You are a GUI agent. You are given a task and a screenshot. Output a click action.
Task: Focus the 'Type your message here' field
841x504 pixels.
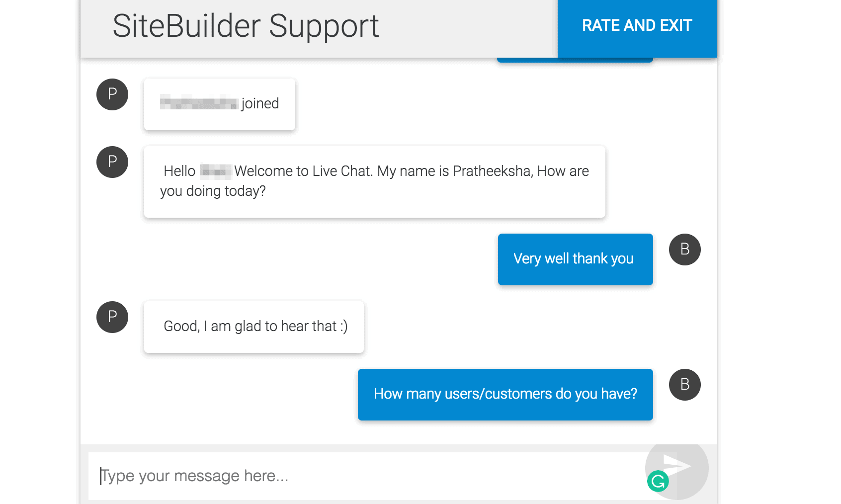(367, 476)
